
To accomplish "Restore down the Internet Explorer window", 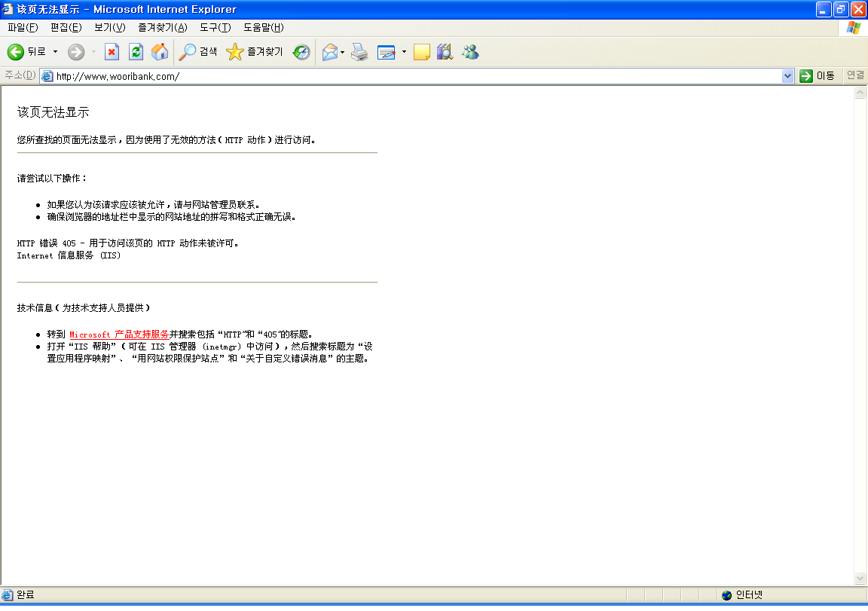I will [841, 9].
